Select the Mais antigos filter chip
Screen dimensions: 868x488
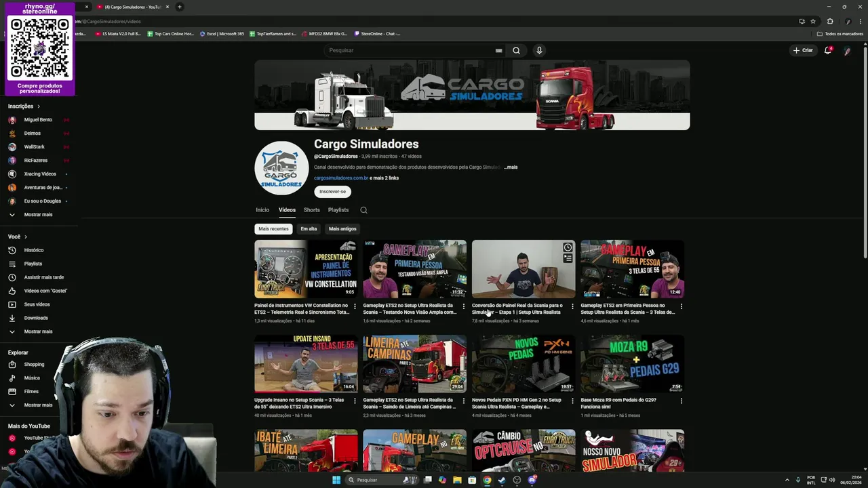click(342, 228)
